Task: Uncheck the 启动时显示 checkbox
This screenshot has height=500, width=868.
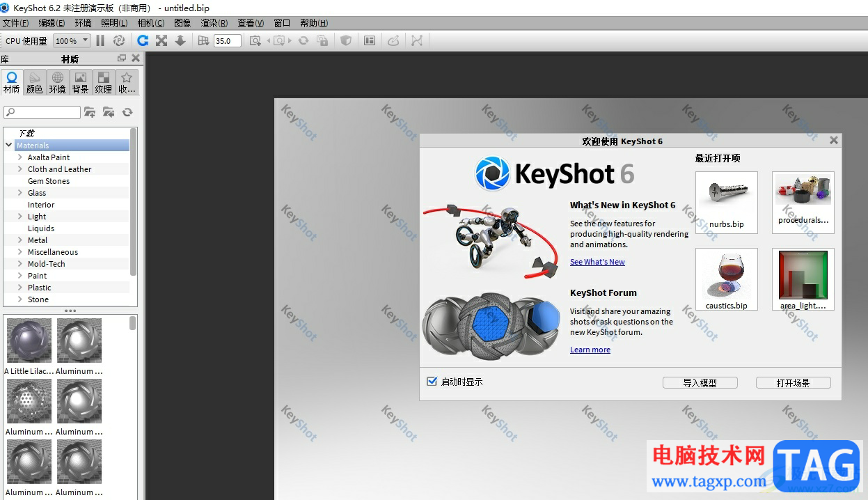Action: coord(432,382)
